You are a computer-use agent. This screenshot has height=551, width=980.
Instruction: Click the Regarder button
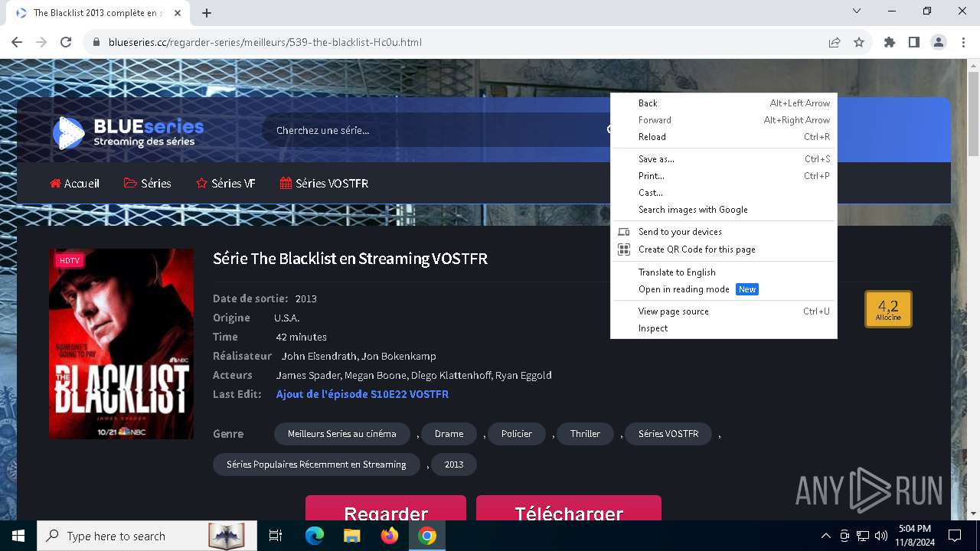(386, 510)
